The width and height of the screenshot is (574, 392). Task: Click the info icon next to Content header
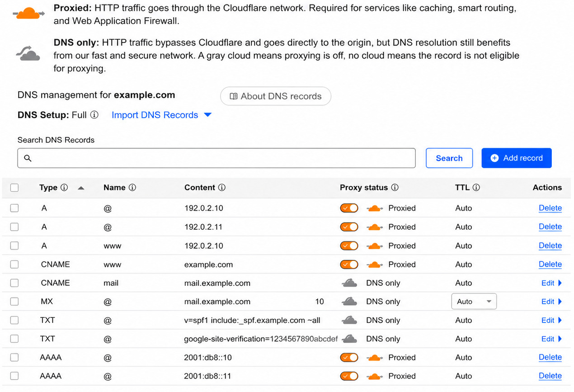(x=222, y=188)
